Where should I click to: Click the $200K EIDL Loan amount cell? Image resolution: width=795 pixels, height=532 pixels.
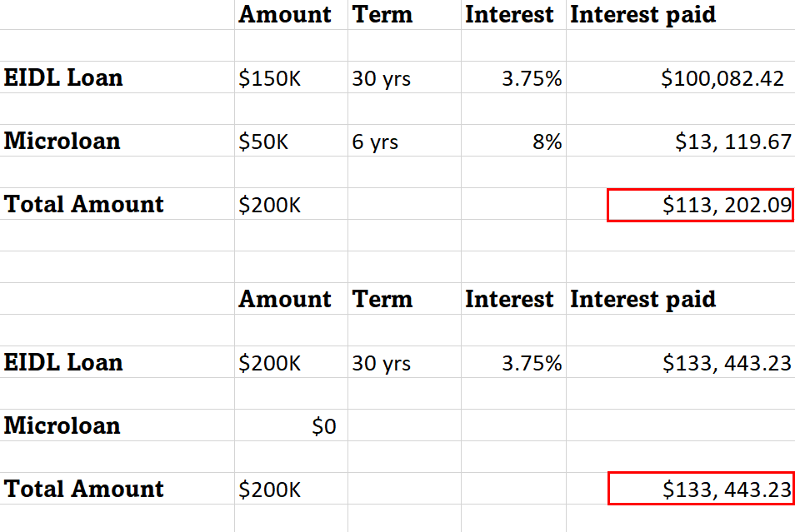pyautogui.click(x=291, y=362)
